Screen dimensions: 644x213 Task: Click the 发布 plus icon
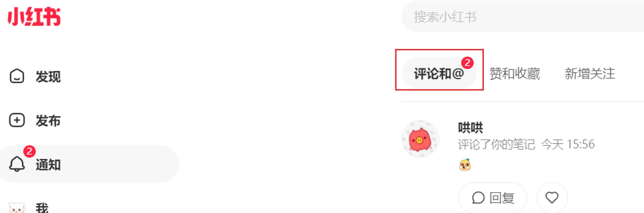coord(17,120)
